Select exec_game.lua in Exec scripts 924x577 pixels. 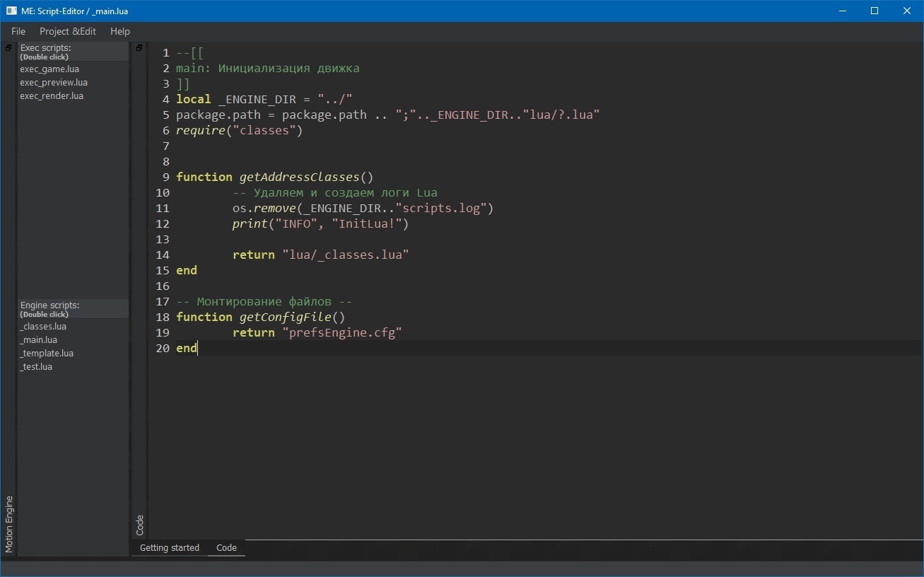49,69
